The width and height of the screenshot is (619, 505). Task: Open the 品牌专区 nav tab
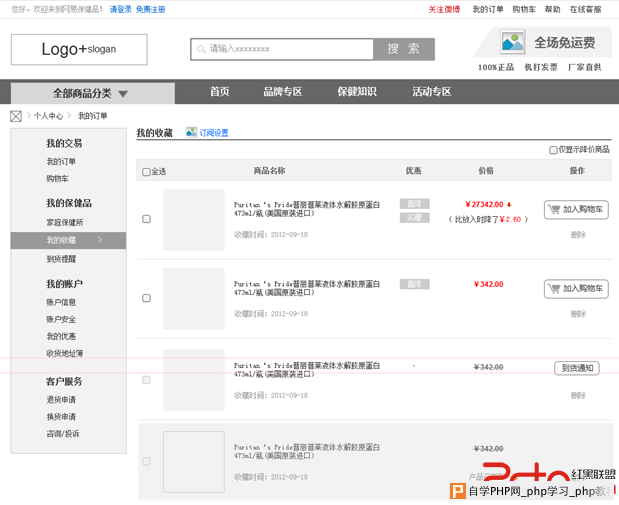283,92
